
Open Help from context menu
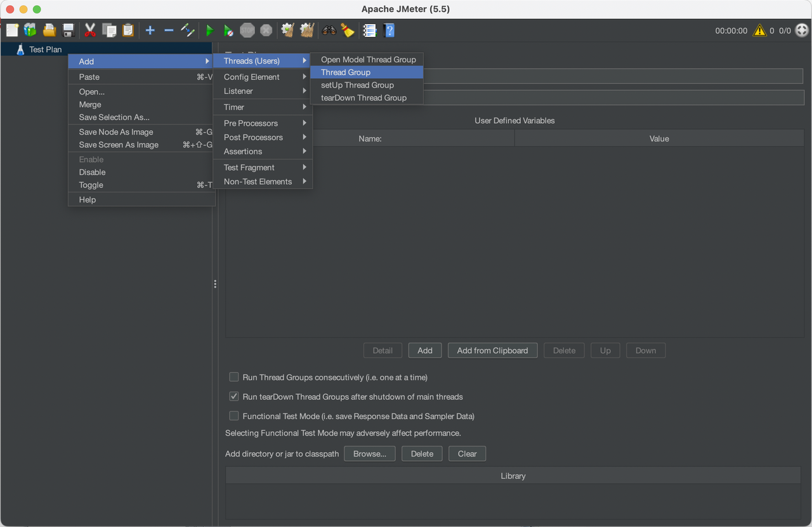141,199
